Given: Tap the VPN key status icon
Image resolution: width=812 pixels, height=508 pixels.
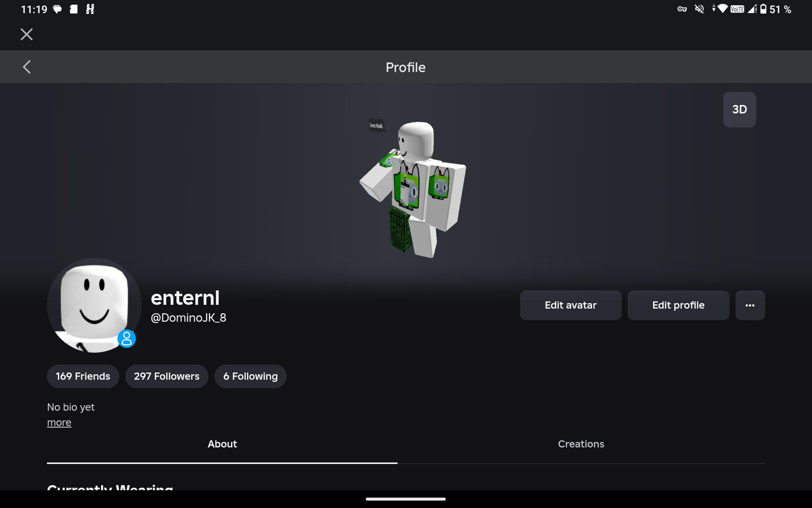Looking at the screenshot, I should coord(682,9).
